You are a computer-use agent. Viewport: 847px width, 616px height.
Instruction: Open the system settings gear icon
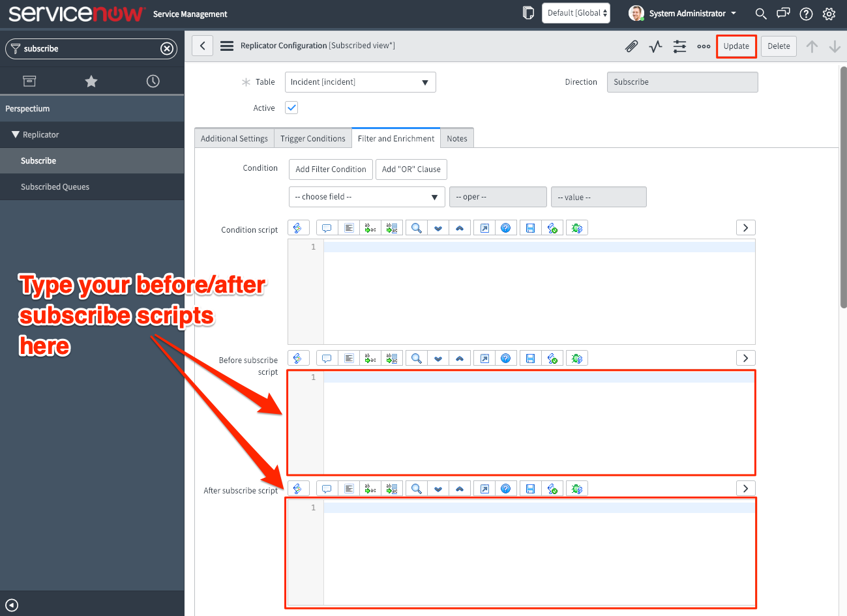[x=829, y=13]
